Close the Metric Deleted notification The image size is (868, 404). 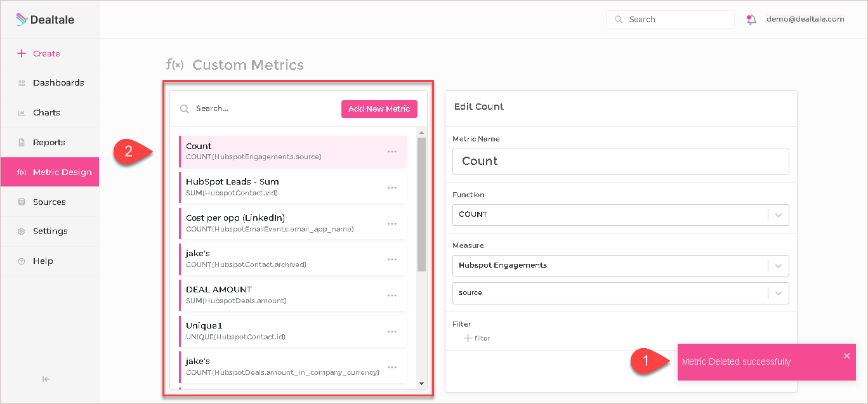click(846, 356)
